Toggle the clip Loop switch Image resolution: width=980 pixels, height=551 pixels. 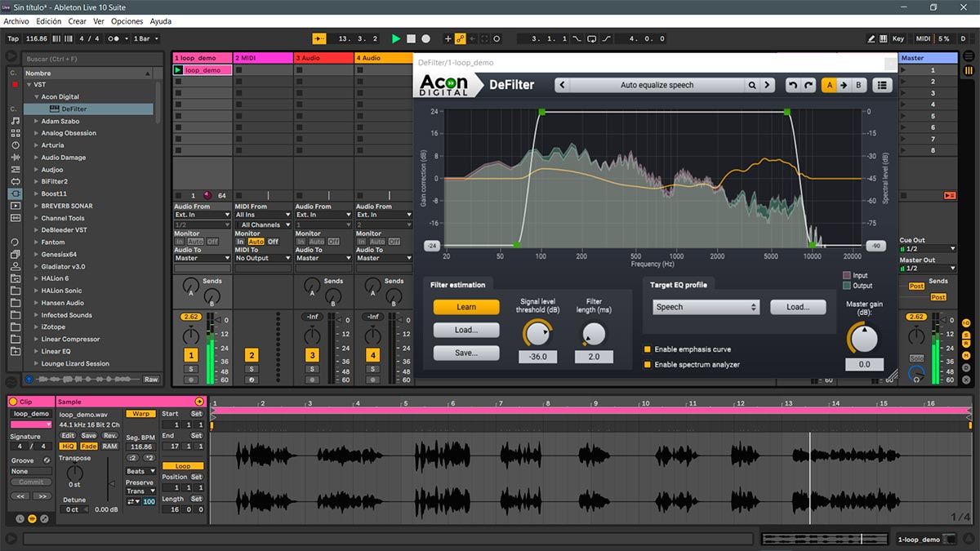click(183, 466)
